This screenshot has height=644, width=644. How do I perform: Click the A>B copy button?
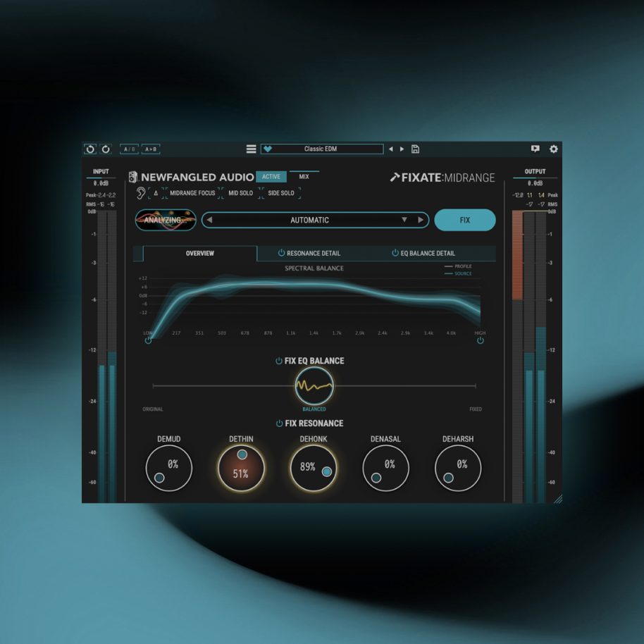(x=151, y=149)
